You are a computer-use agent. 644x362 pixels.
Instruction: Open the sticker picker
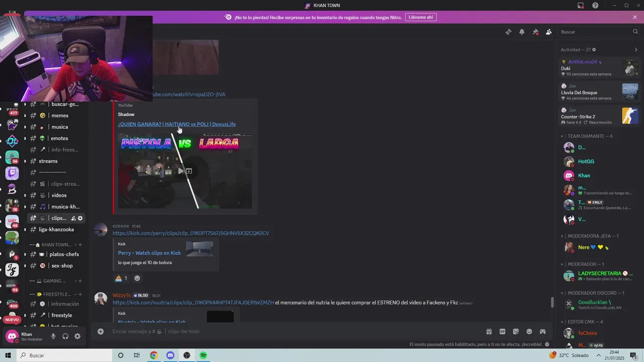click(x=516, y=331)
